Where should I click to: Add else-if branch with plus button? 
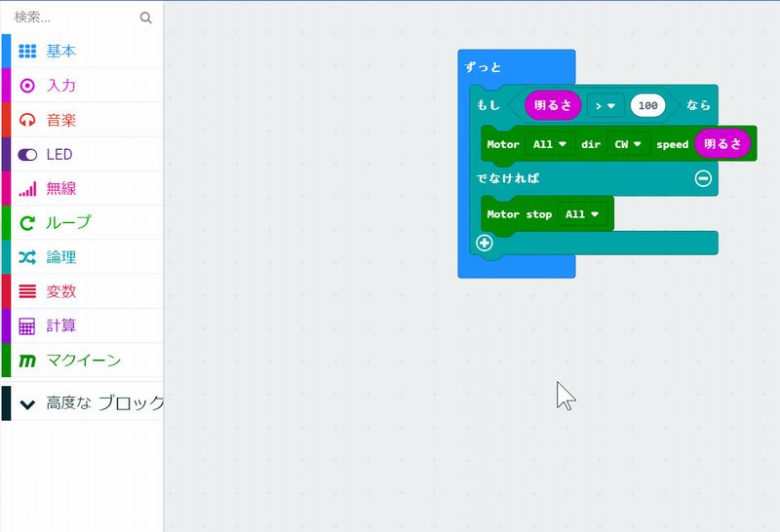tap(485, 243)
